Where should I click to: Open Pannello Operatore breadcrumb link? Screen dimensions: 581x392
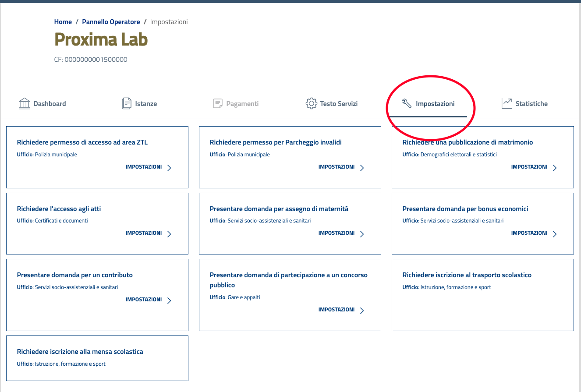point(111,22)
